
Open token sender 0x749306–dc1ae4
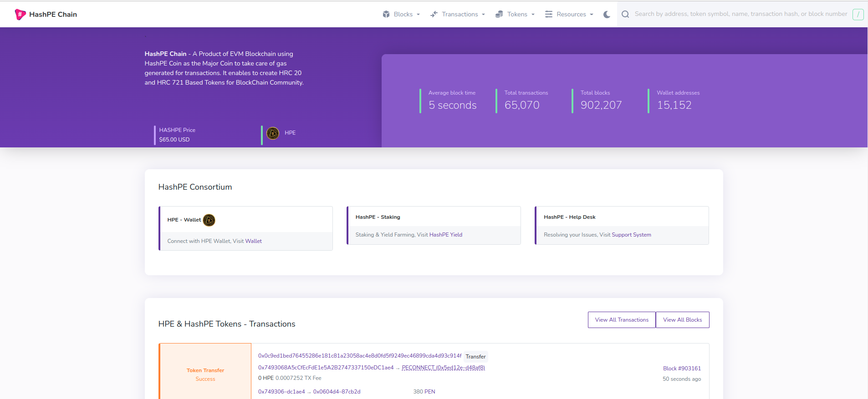point(281,392)
